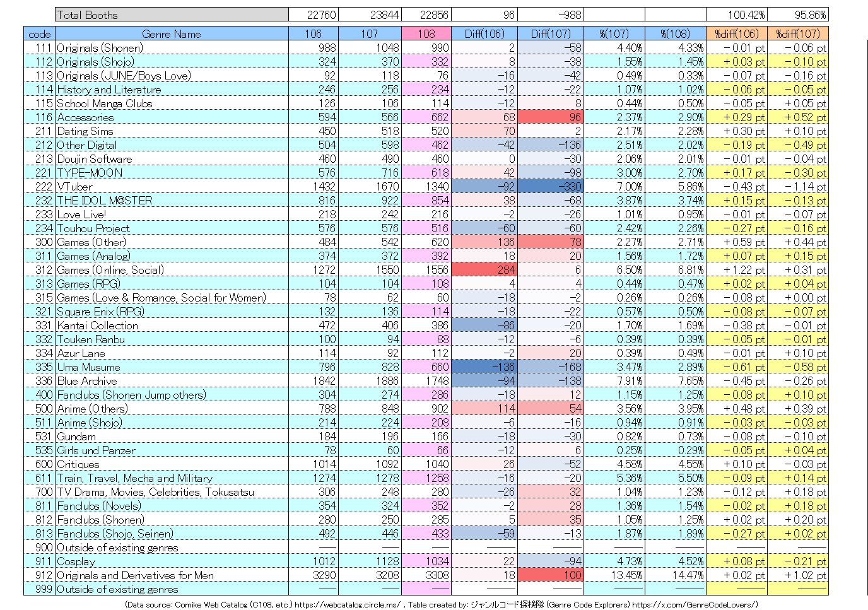
Task: Click the code cell '999'
Action: [x=40, y=589]
